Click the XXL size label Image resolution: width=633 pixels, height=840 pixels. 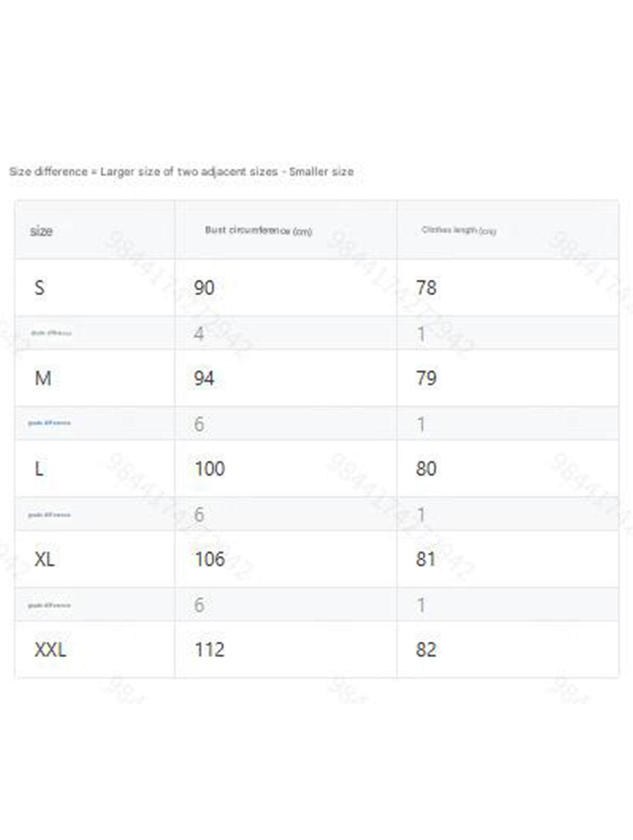pos(50,650)
